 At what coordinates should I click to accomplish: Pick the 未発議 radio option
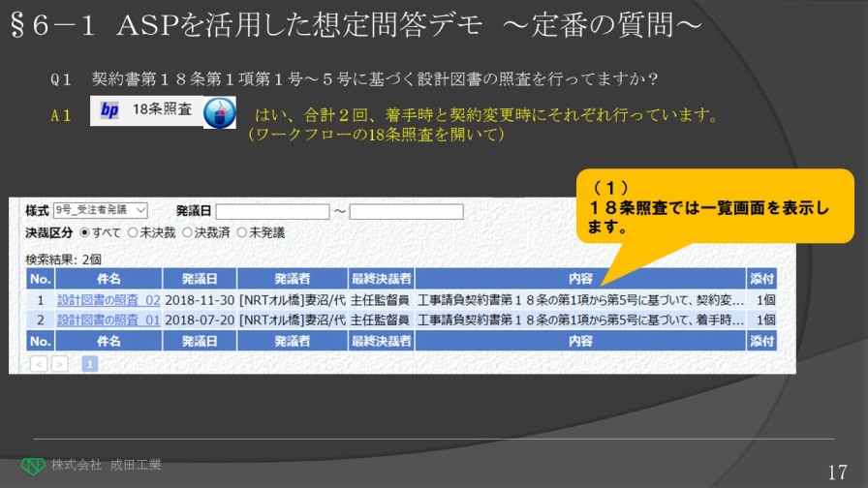tap(242, 233)
